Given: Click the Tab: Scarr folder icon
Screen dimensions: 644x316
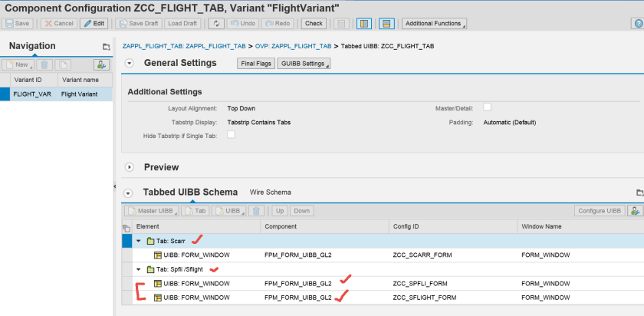Looking at the screenshot, I should [150, 241].
